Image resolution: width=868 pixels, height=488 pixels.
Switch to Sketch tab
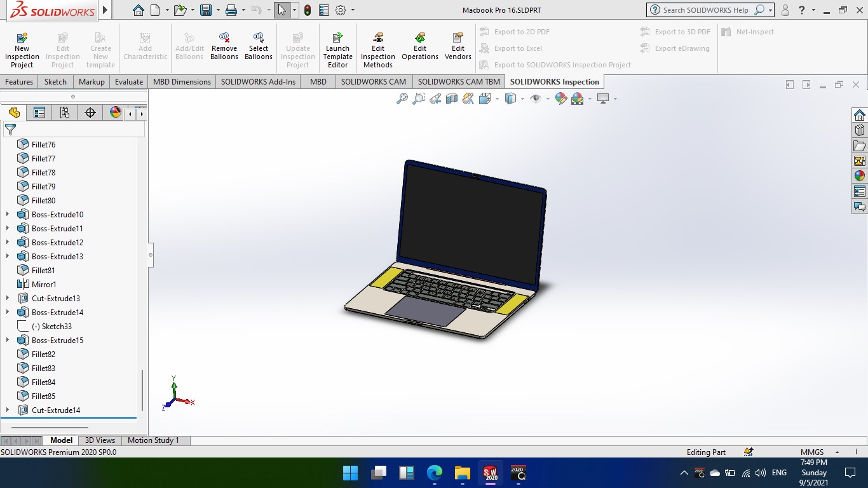coord(55,81)
